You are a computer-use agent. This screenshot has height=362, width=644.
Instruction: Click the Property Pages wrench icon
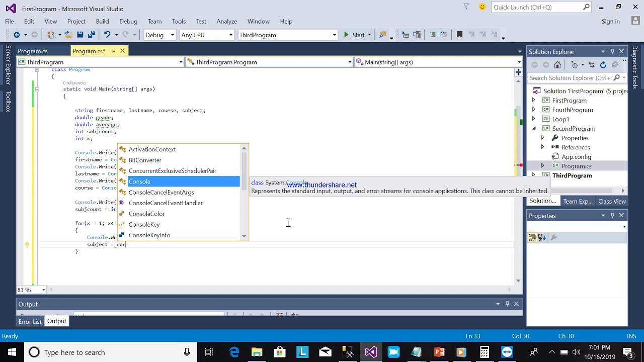pos(554,237)
